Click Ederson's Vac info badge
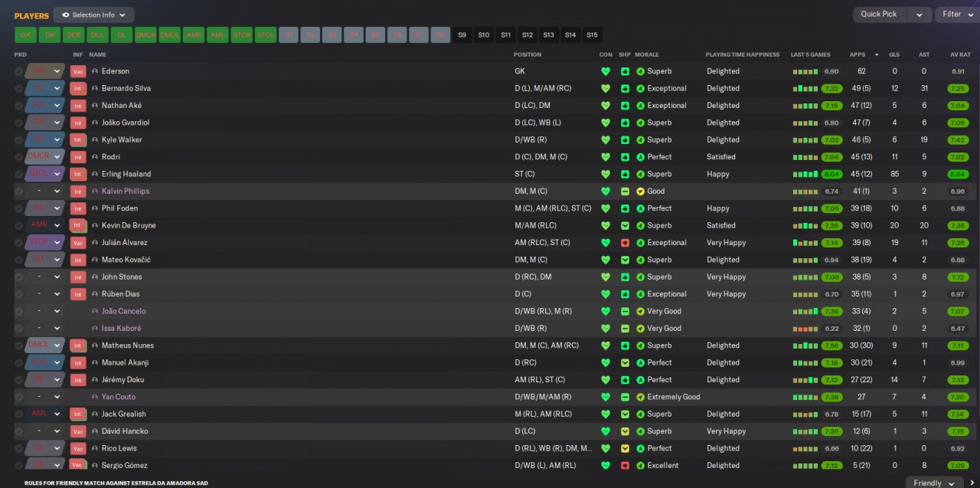This screenshot has height=488, width=980. click(77, 71)
